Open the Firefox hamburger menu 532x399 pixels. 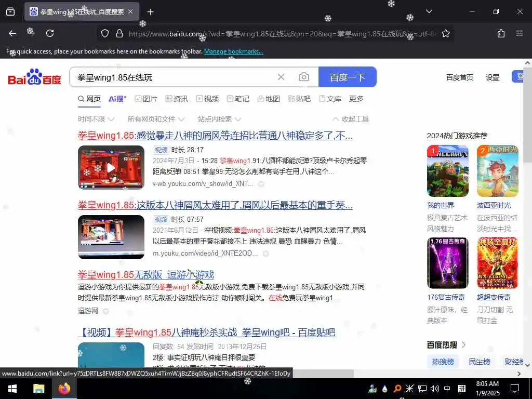519,33
